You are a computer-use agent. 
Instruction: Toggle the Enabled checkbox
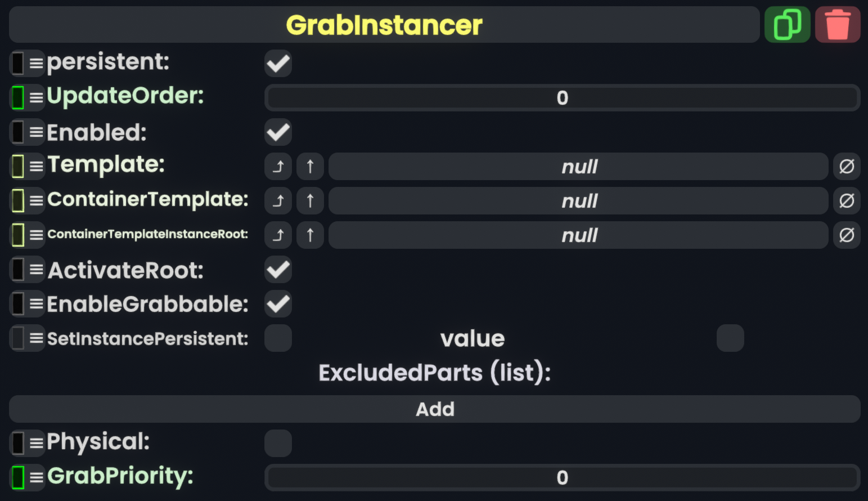point(278,132)
